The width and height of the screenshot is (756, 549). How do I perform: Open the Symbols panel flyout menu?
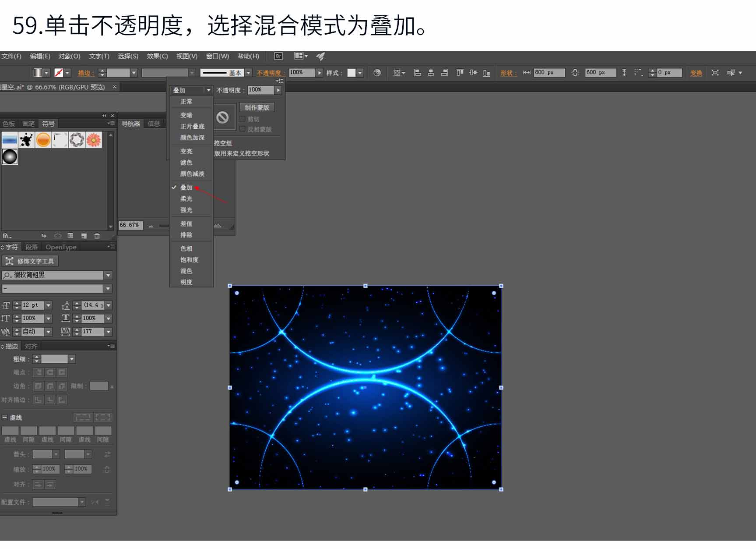[111, 124]
